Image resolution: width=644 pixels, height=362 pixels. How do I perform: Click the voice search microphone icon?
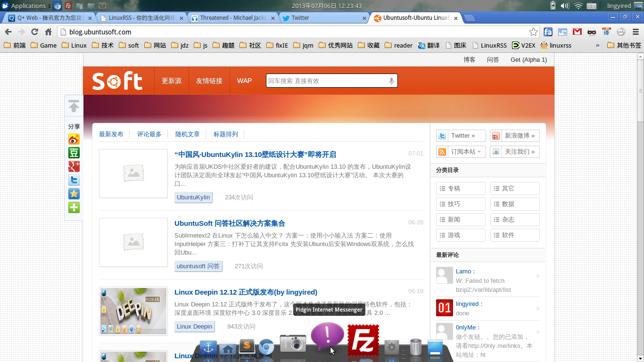[391, 81]
